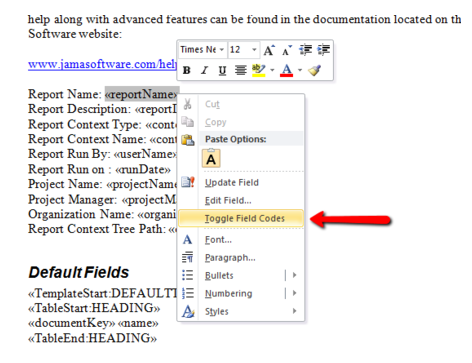Screen dimensions: 472x363
Task: Select Edit Field... menu entry
Action: click(241, 201)
